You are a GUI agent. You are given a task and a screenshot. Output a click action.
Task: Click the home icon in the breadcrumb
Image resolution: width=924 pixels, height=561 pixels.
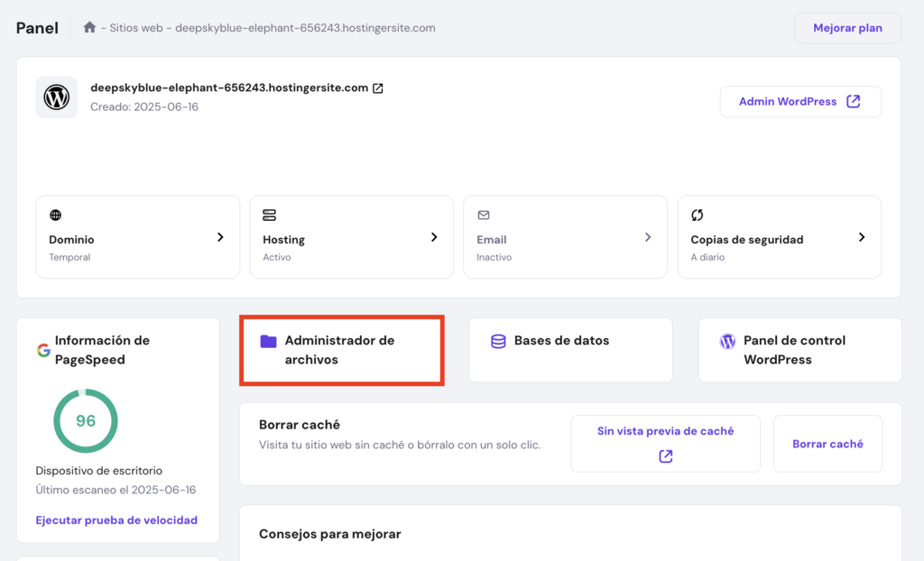[x=88, y=27]
